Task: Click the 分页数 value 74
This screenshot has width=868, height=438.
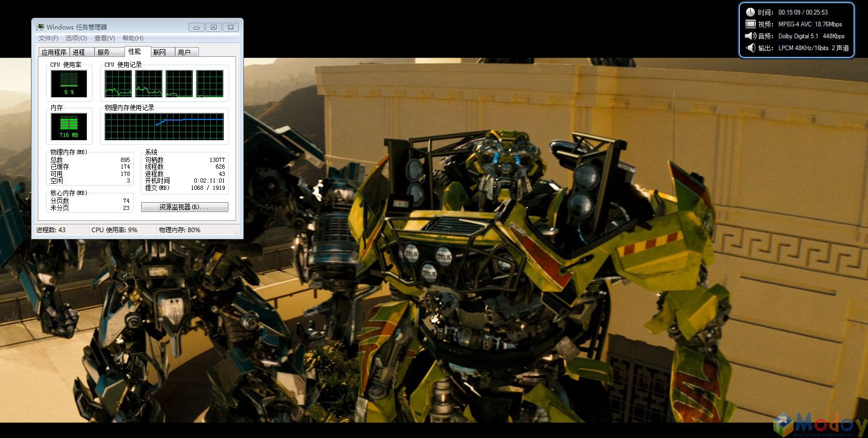Action: point(126,201)
